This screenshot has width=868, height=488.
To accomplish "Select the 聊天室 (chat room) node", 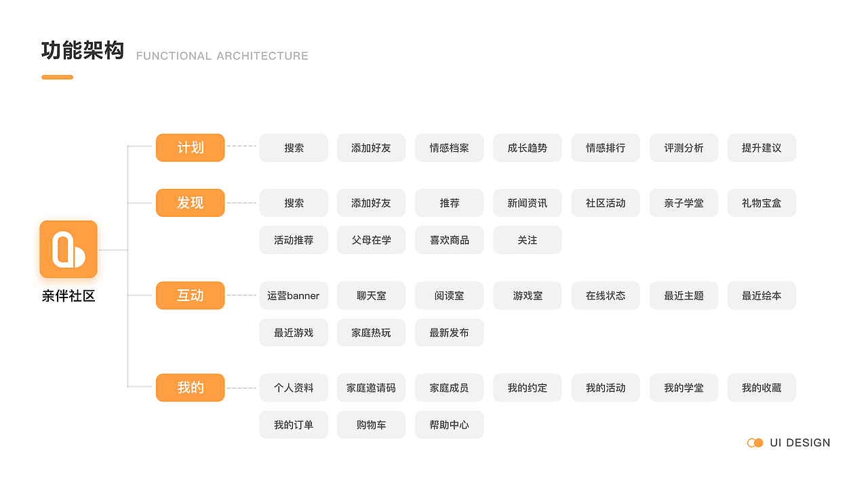I will (x=371, y=296).
